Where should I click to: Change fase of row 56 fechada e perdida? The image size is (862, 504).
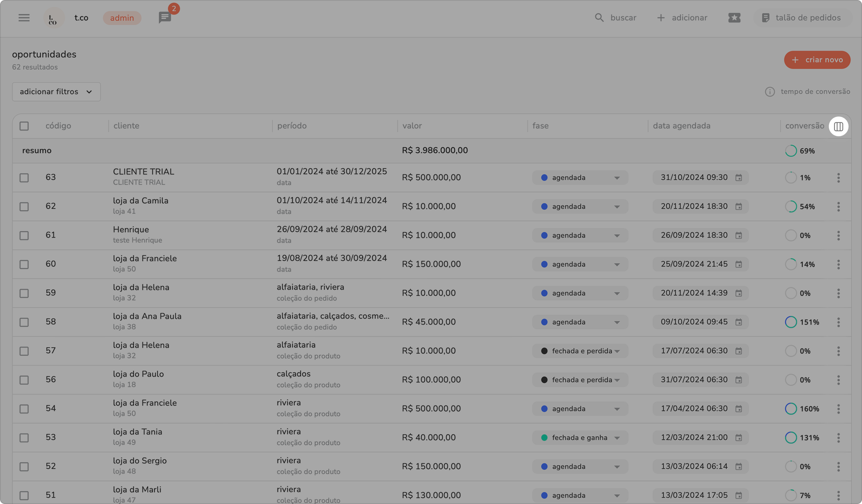coord(580,380)
